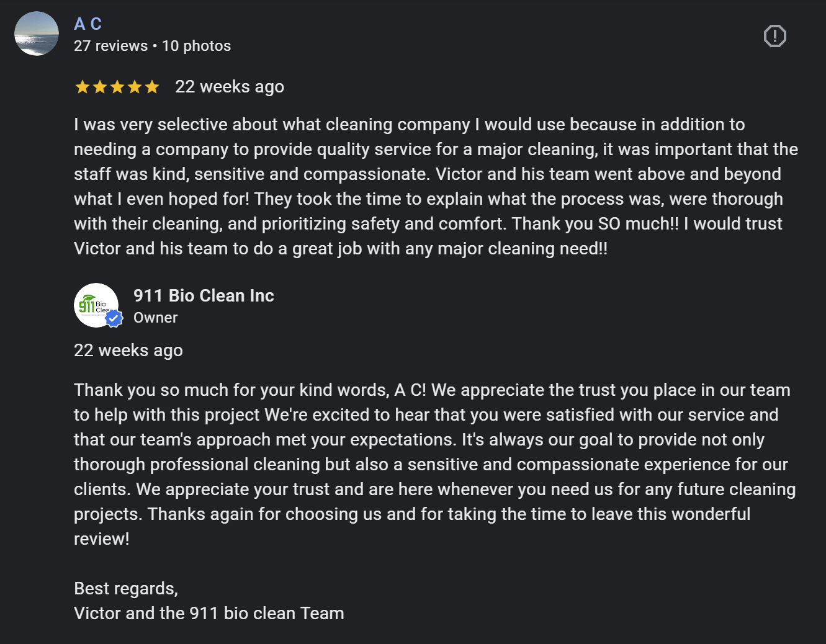Click the first star of the rating
This screenshot has width=826, height=644.
[x=82, y=87]
